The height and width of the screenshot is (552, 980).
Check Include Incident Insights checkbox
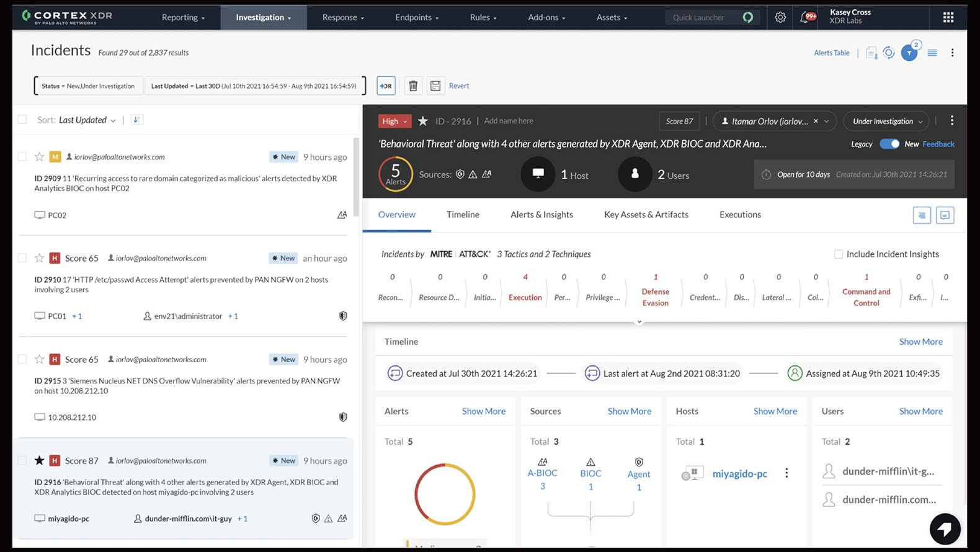(x=839, y=254)
